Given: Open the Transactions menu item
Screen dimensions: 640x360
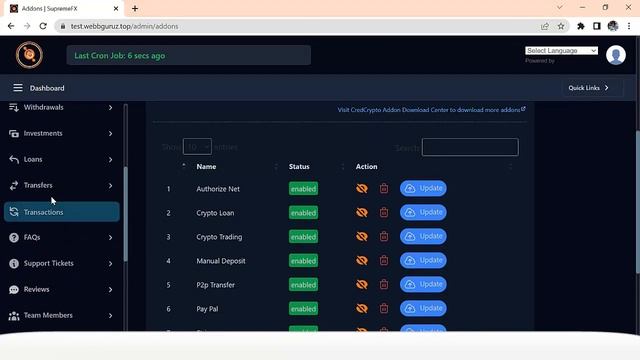Looking at the screenshot, I should point(62,212).
